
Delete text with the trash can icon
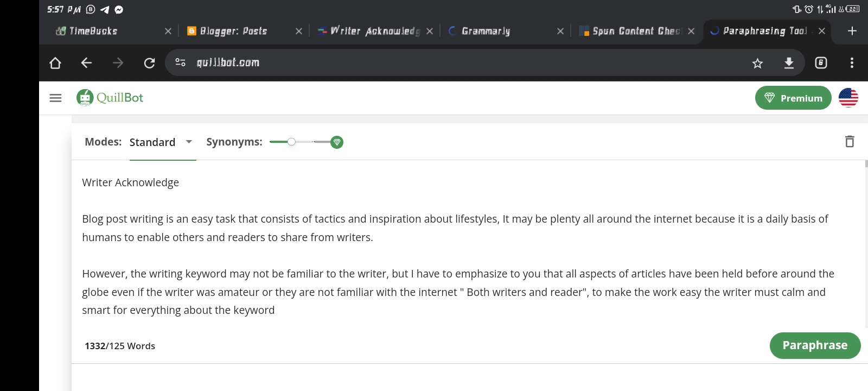(x=850, y=142)
